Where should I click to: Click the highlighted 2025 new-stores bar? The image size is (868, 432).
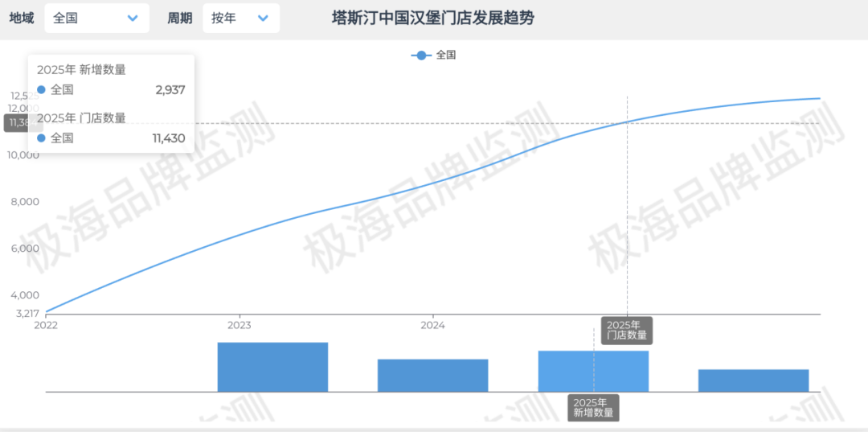tap(593, 371)
